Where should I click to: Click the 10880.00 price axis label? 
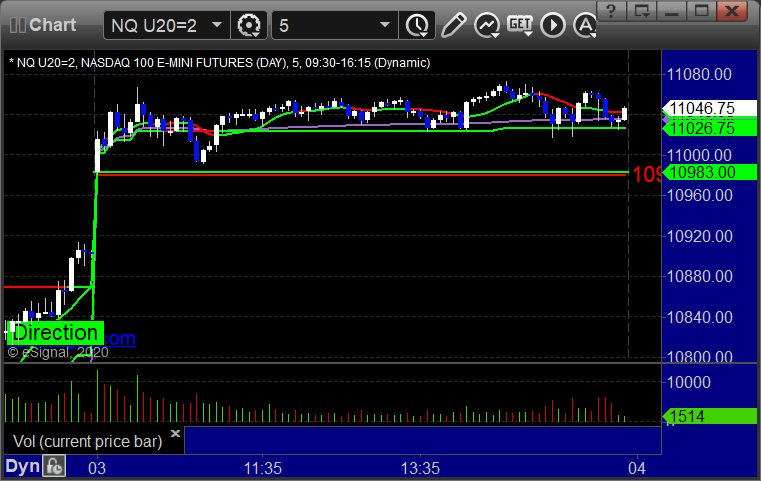coord(699,276)
